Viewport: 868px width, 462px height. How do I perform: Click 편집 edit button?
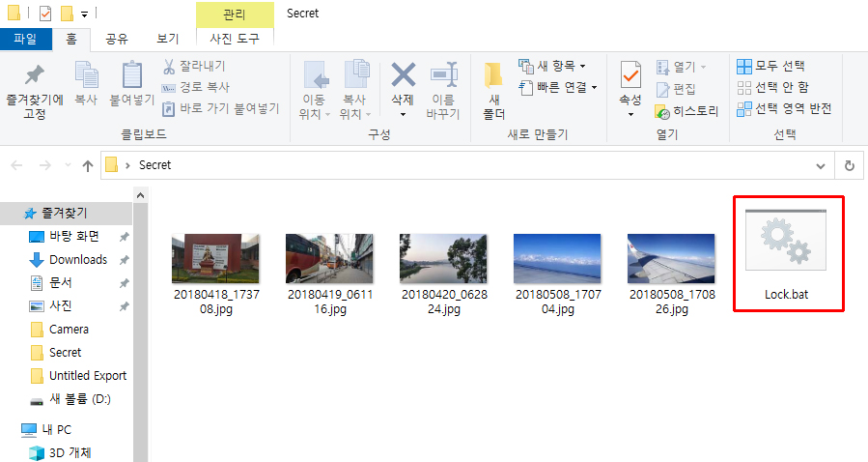point(675,89)
